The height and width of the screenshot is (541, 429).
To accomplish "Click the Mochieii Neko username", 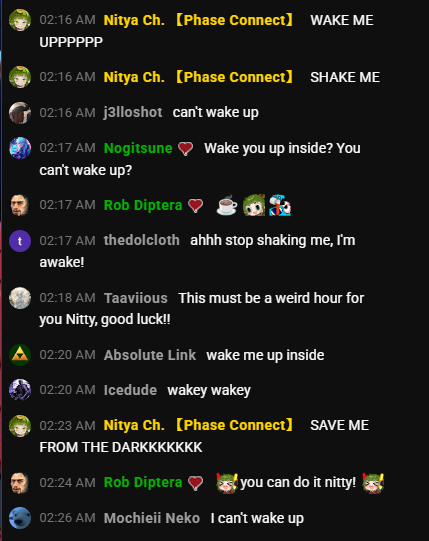I will pos(152,518).
